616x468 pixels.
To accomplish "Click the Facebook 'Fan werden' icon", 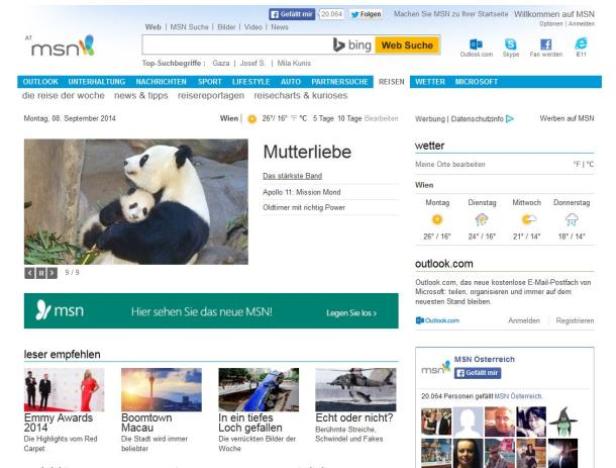I will click(x=546, y=44).
